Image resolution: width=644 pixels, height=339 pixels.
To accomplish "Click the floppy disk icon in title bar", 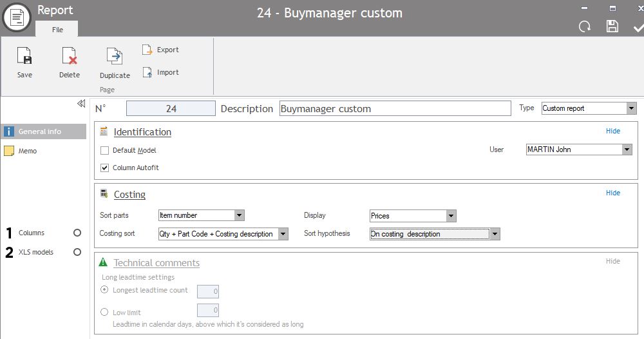I will click(612, 26).
